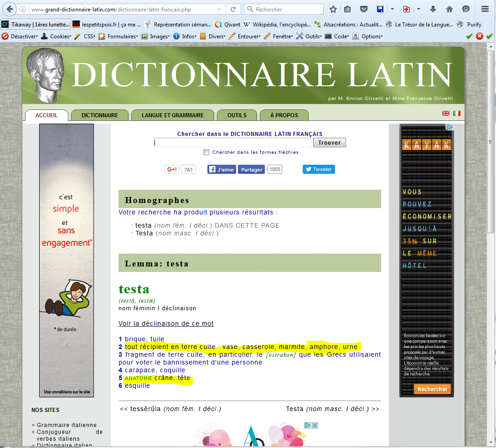Open the Firefox hamburger menu
This screenshot has height=448, width=496.
click(x=485, y=9)
